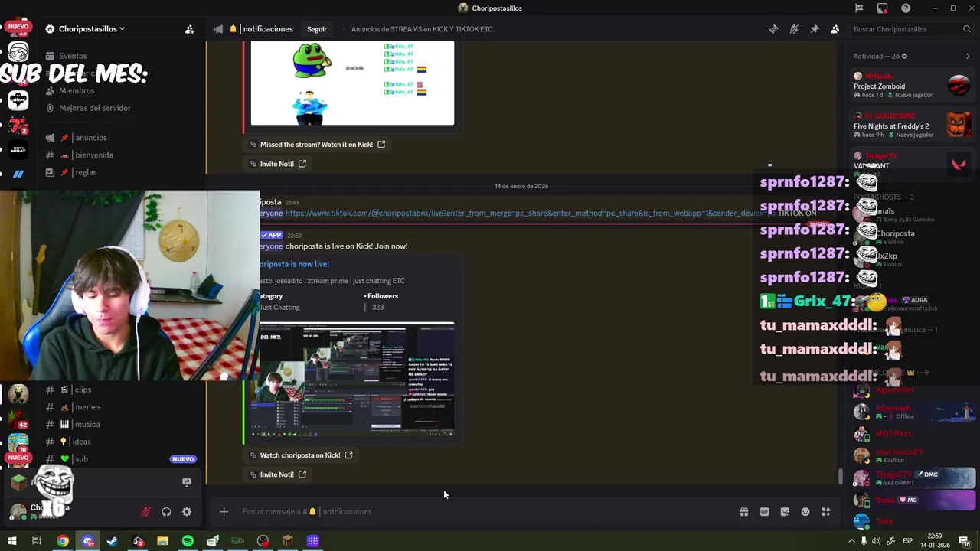The image size is (980, 551).
Task: Open Actividad settings gear icon
Action: (x=904, y=56)
